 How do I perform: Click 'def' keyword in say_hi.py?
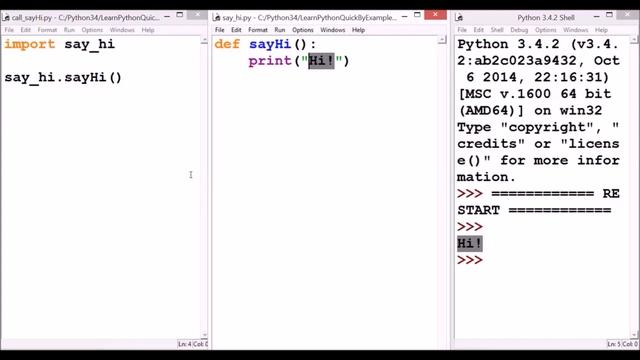pyautogui.click(x=227, y=44)
